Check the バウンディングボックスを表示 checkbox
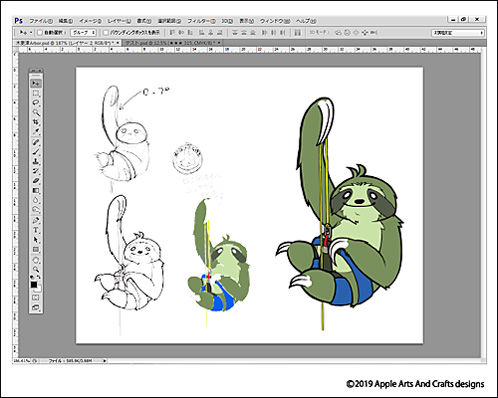 click(106, 33)
